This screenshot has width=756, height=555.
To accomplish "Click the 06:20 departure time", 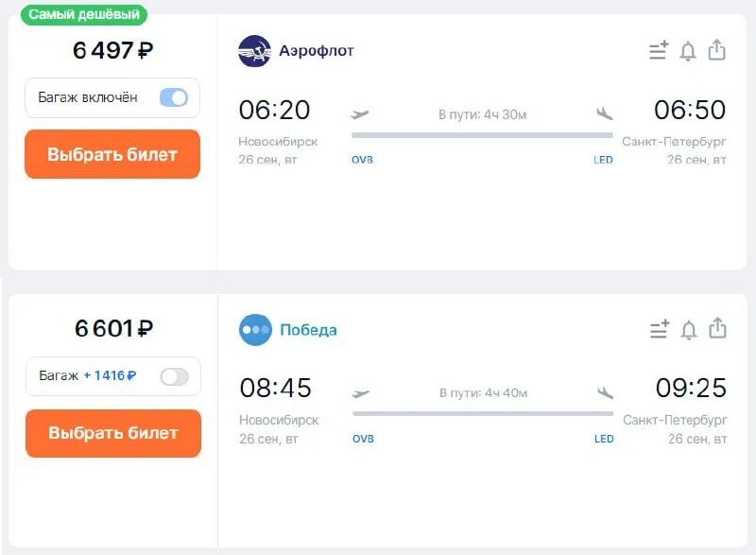I will point(274,110).
